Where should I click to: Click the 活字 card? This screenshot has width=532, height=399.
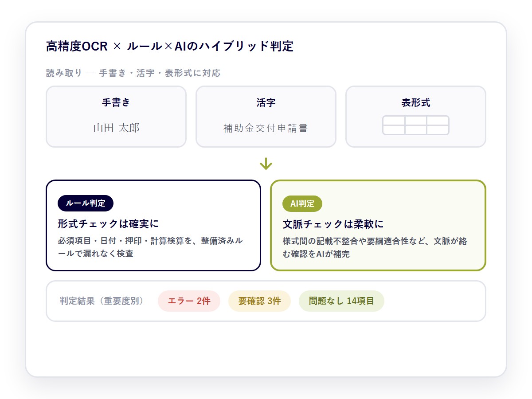click(266, 117)
